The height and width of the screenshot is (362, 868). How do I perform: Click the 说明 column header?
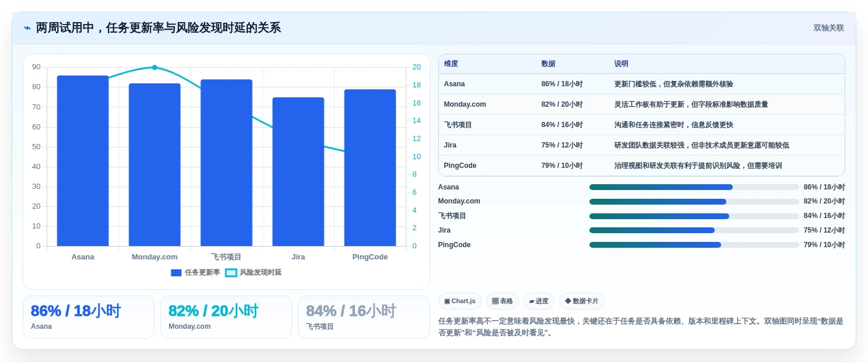coord(621,64)
